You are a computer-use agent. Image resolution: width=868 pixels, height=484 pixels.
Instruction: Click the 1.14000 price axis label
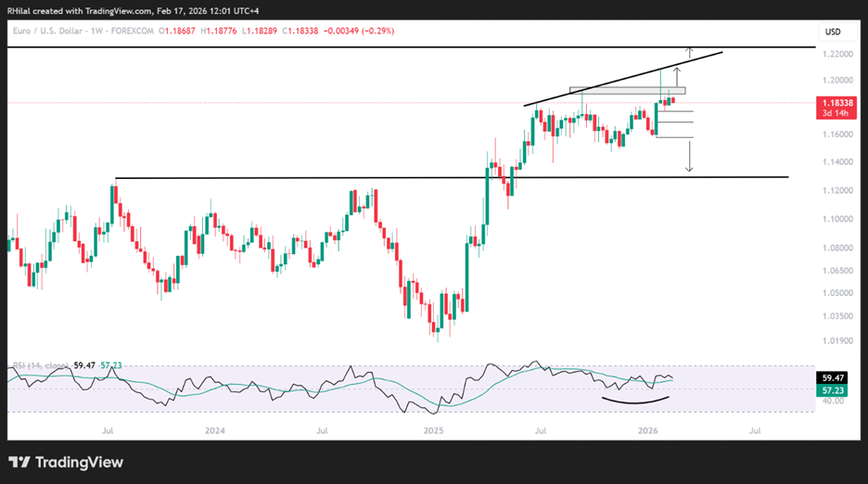coord(837,161)
